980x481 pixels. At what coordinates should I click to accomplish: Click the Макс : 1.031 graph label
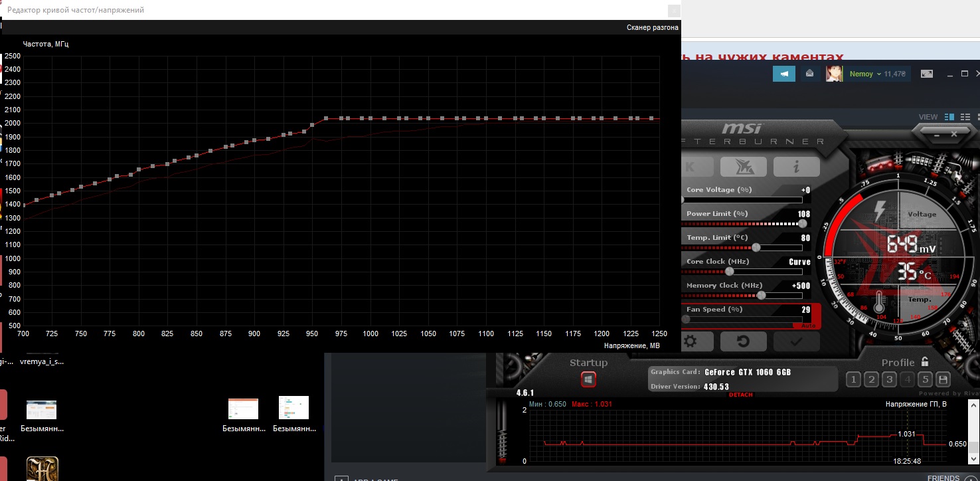click(592, 404)
